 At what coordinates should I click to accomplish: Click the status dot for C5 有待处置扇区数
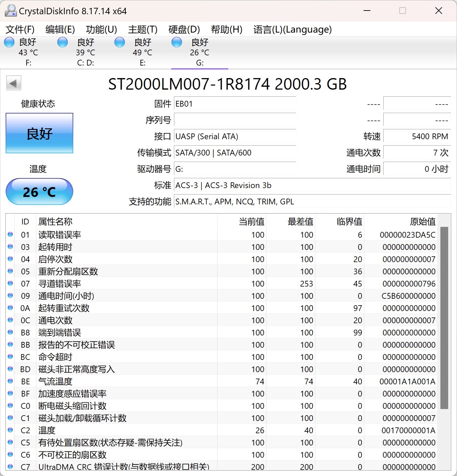(10, 442)
